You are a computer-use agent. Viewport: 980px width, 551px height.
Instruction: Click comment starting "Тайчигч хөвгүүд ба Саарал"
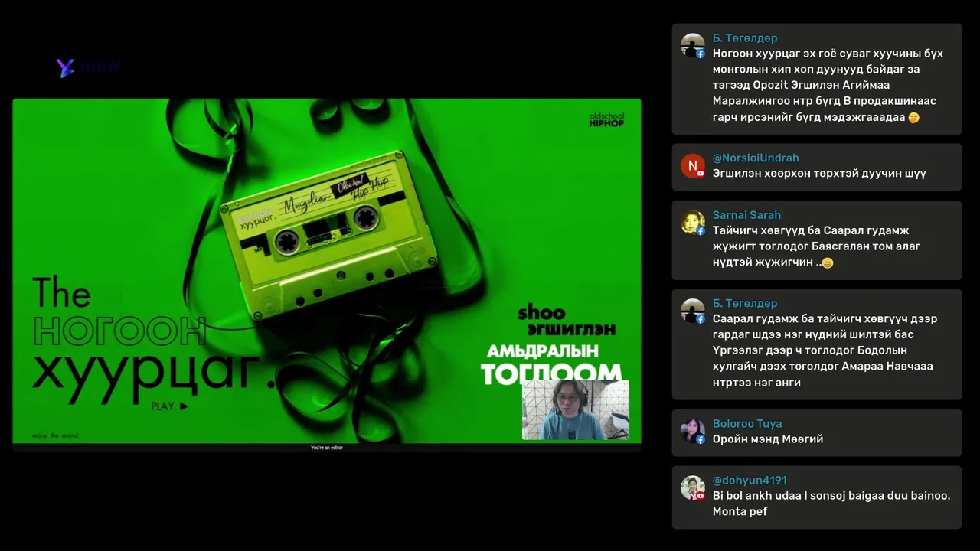[x=817, y=246]
